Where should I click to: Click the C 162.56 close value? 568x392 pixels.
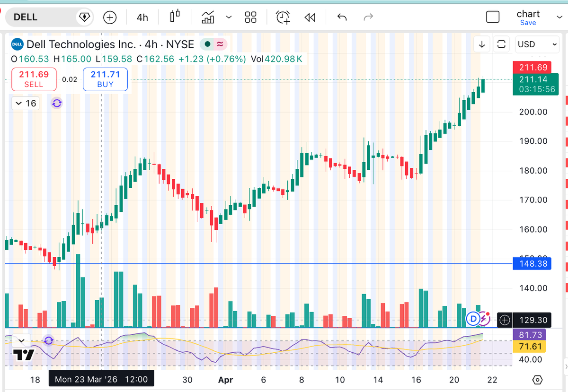(155, 59)
